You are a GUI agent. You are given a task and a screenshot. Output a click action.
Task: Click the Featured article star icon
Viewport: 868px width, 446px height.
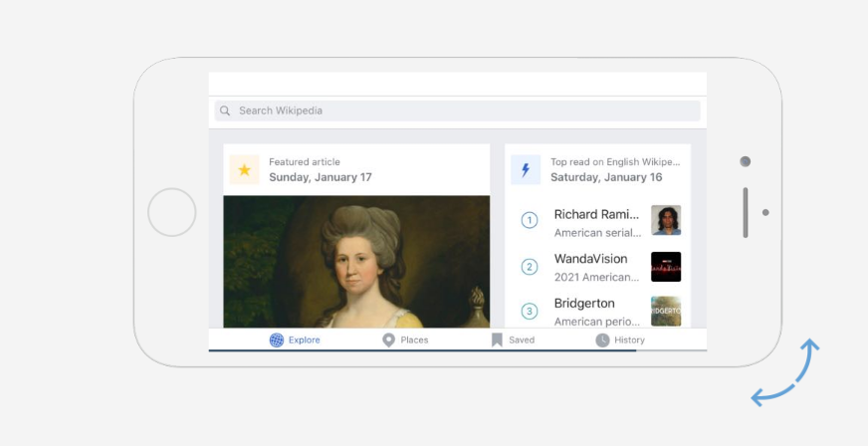(x=244, y=170)
